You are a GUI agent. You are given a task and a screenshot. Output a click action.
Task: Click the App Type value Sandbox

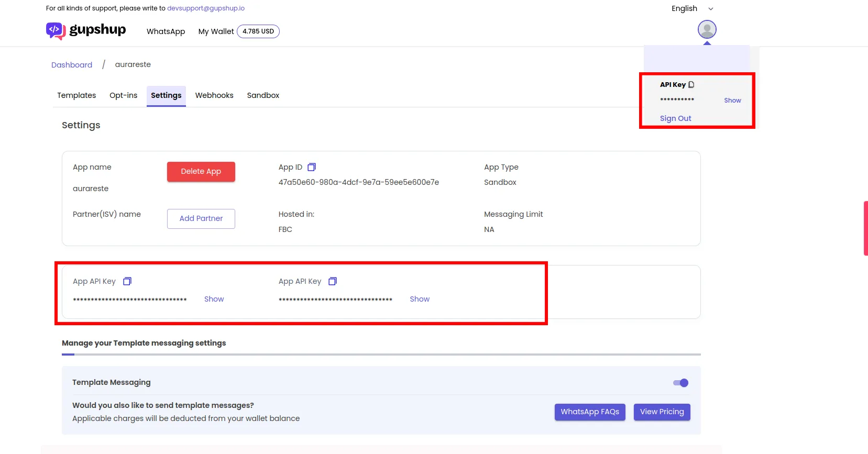coord(500,182)
